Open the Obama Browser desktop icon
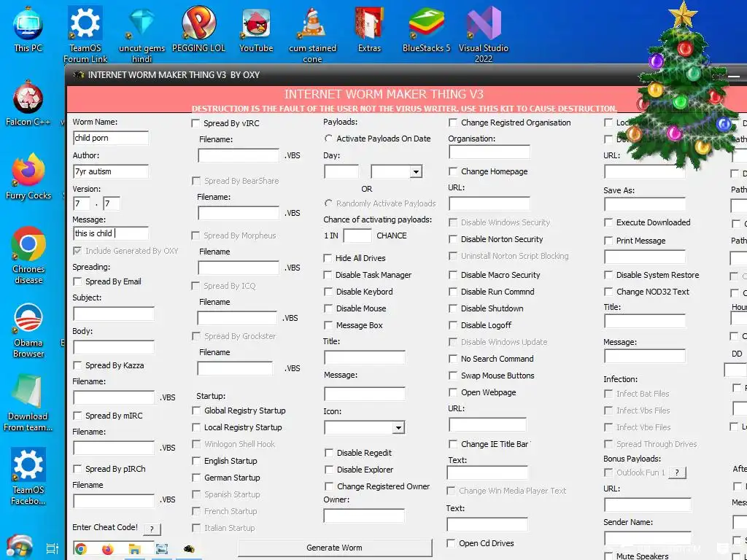The image size is (747, 560). point(28,330)
